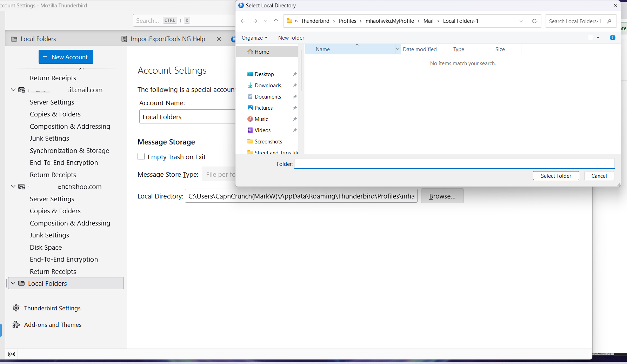Screen dimensions: 627x364
Task: Click the Back arrow in the file dialog
Action: [x=243, y=21]
